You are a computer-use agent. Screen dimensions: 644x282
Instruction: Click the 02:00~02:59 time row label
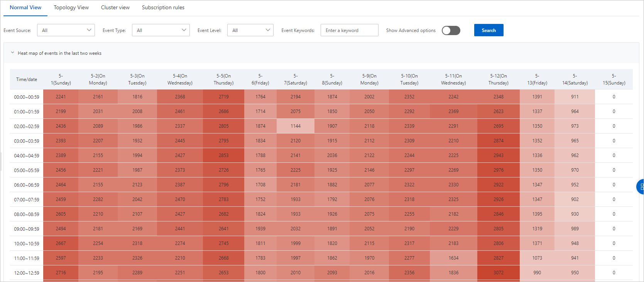tap(27, 126)
